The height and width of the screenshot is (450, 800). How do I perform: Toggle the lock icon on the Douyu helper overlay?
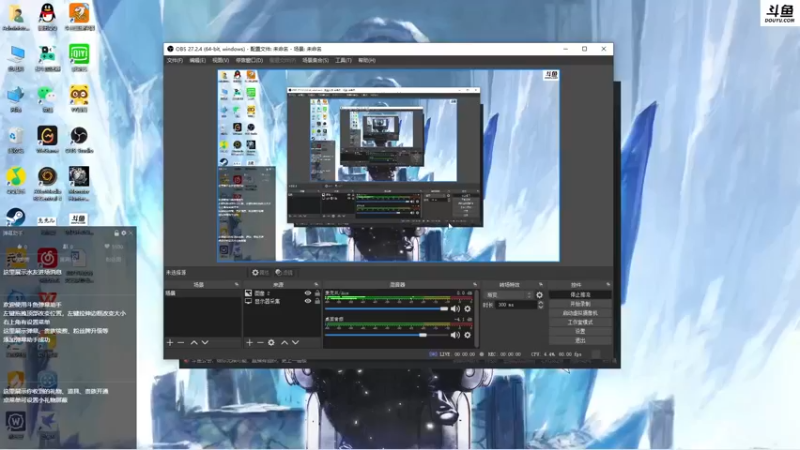(x=116, y=233)
